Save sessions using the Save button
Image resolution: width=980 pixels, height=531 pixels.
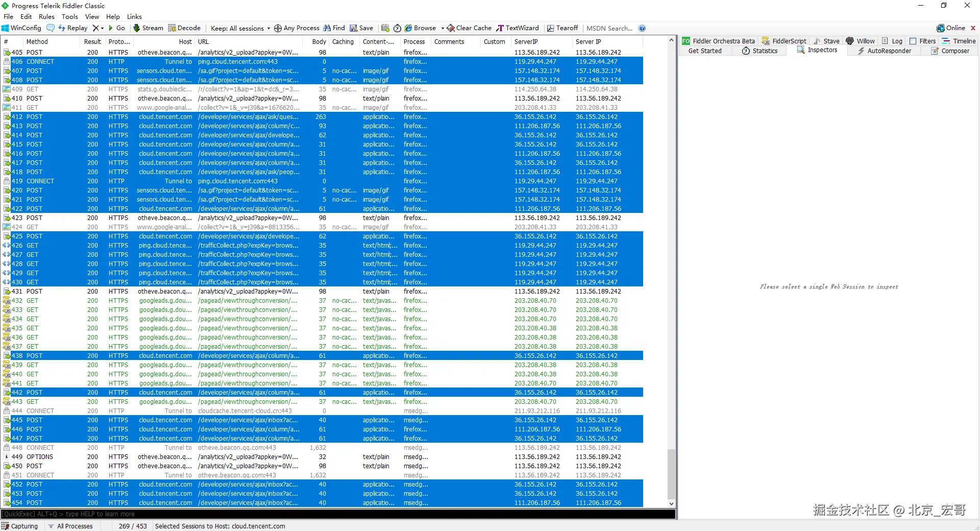tap(361, 28)
